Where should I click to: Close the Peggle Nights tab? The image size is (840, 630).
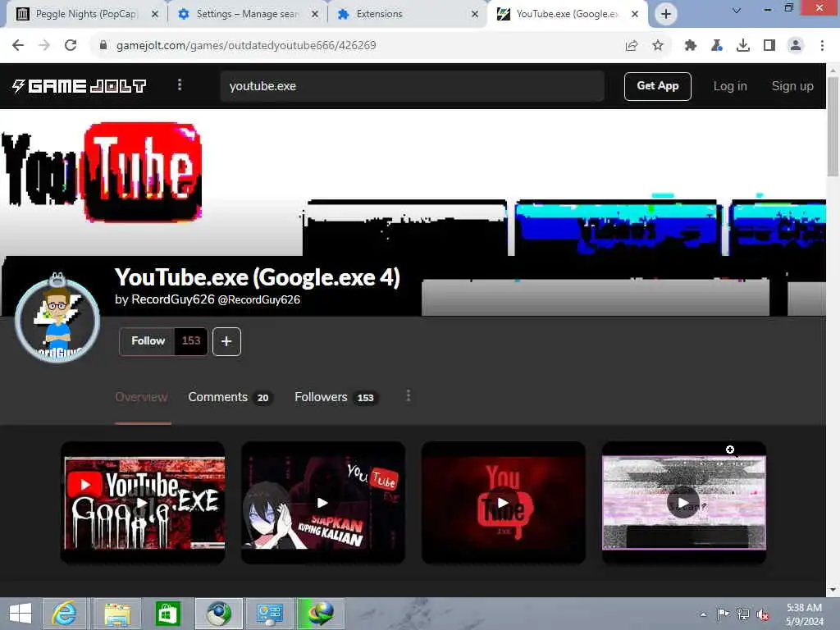(x=155, y=15)
